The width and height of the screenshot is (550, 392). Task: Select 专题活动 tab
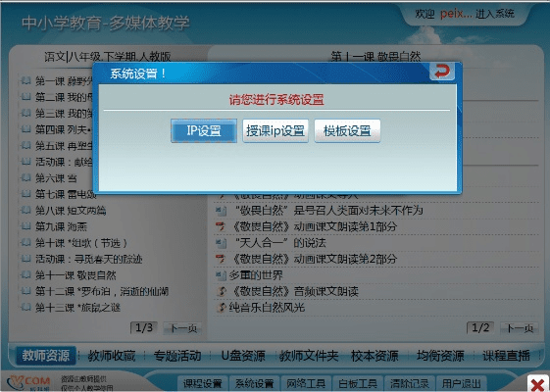[x=177, y=356]
